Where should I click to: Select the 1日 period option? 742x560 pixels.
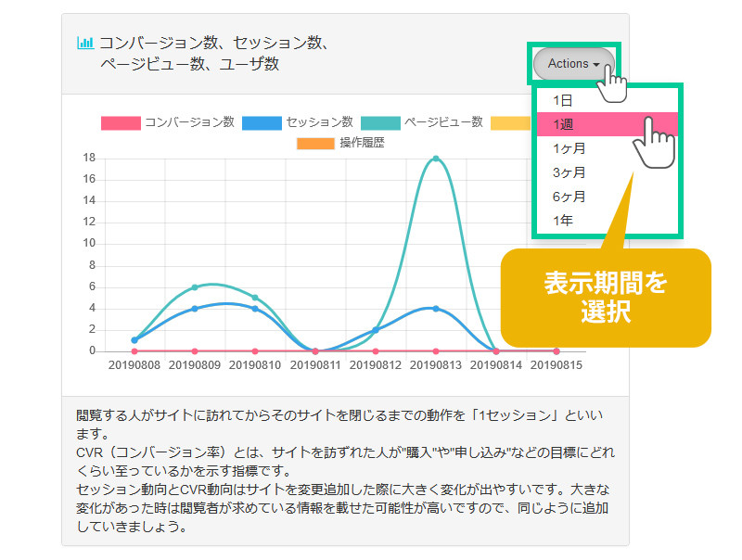(x=563, y=100)
